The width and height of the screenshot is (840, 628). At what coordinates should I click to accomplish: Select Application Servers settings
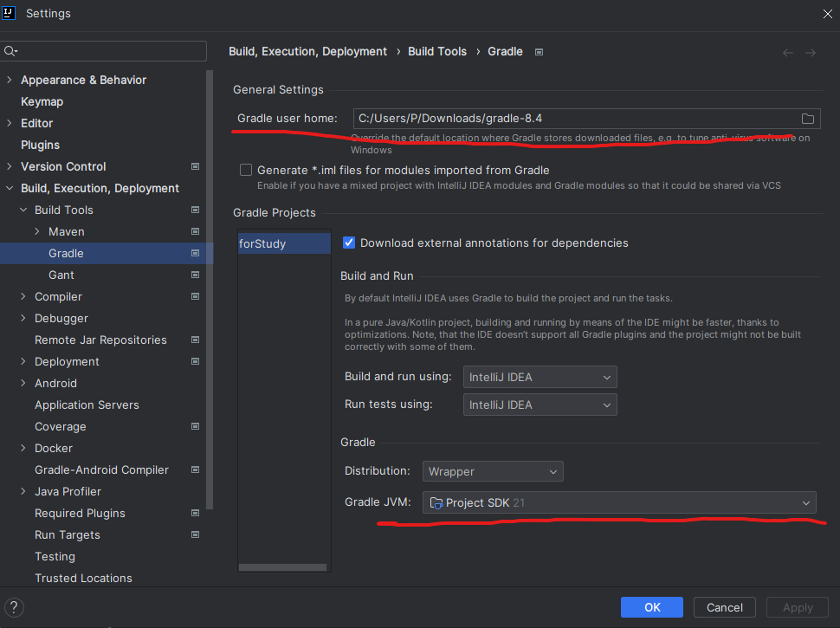(87, 405)
